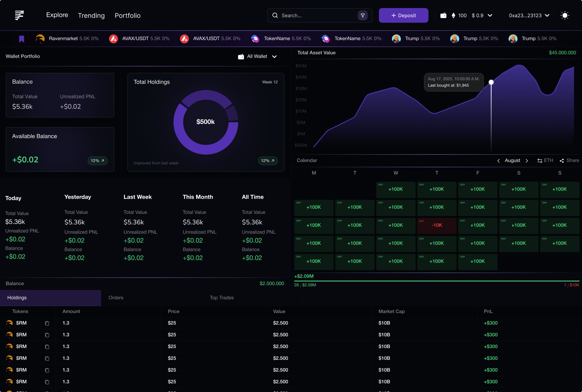Screen dimensions: 582x392
Task: Select Ravenmarket ticker icon
Action: [x=40, y=39]
